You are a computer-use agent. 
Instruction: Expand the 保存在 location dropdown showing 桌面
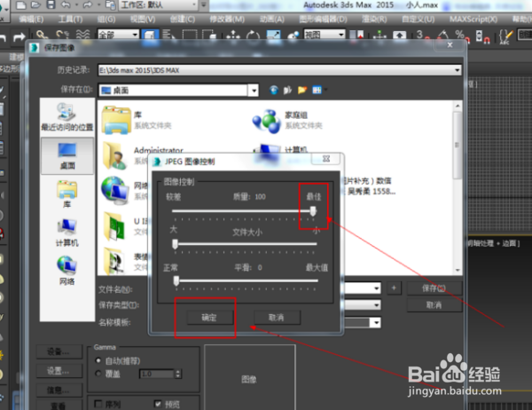click(x=254, y=91)
